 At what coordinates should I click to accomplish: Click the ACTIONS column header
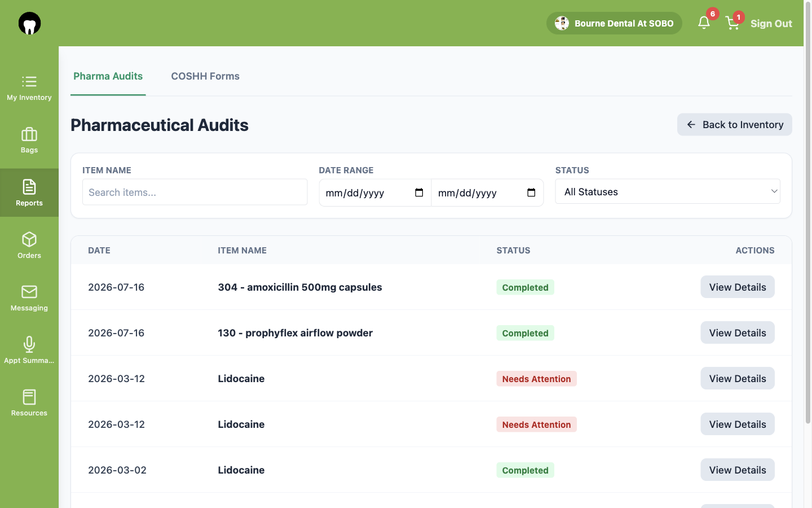pyautogui.click(x=754, y=250)
